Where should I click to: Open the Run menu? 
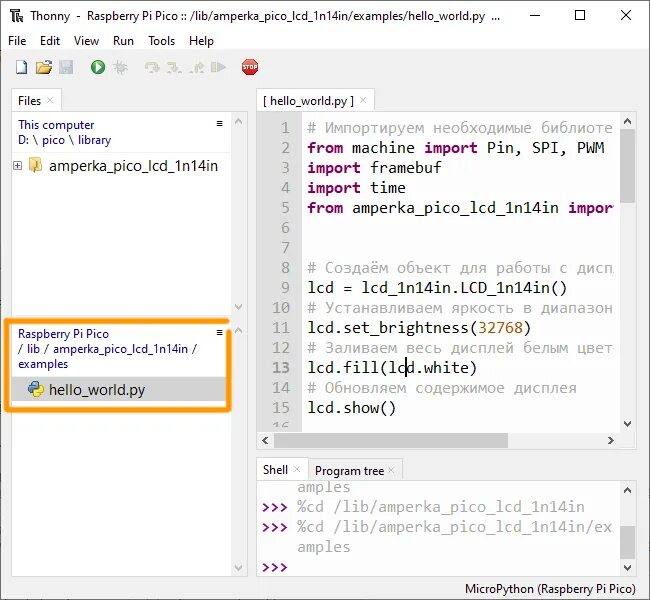coord(123,41)
